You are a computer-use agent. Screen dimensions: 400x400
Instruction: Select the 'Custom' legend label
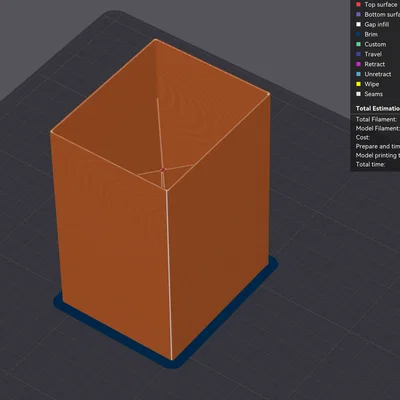[375, 44]
